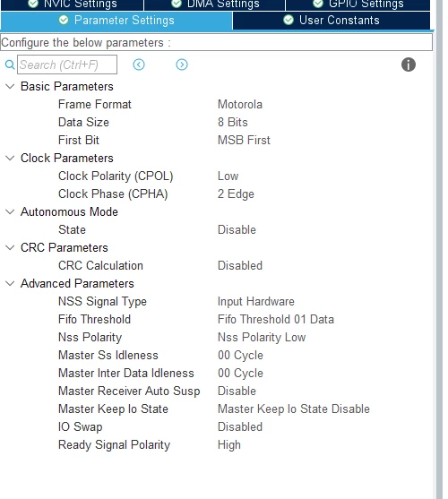Select the Frame Format parameter label
The height and width of the screenshot is (499, 448).
coord(95,105)
